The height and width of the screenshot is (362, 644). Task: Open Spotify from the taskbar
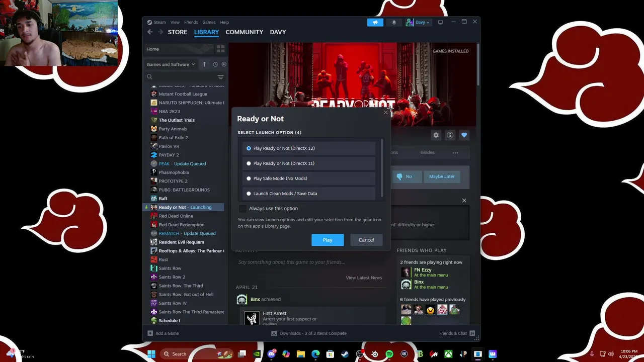389,354
